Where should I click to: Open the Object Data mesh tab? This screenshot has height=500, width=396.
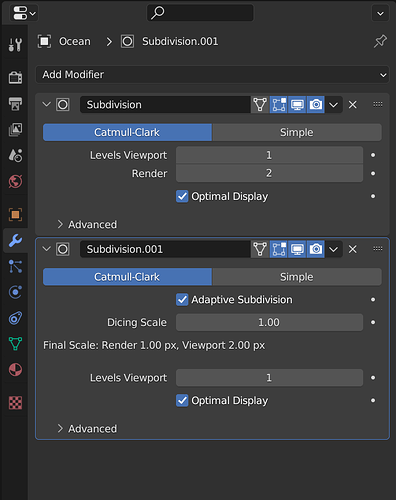[15, 344]
